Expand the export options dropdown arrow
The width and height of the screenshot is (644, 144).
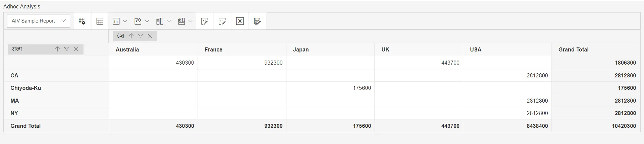coord(147,21)
